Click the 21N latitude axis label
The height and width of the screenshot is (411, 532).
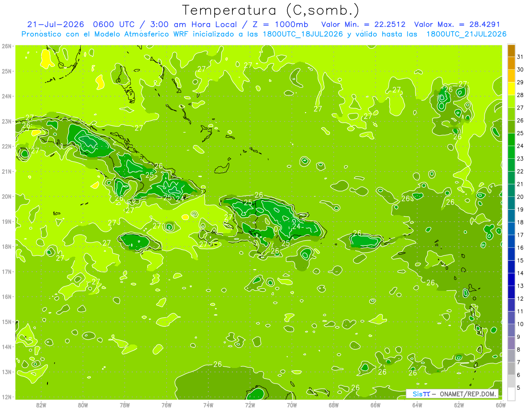coord(7,171)
